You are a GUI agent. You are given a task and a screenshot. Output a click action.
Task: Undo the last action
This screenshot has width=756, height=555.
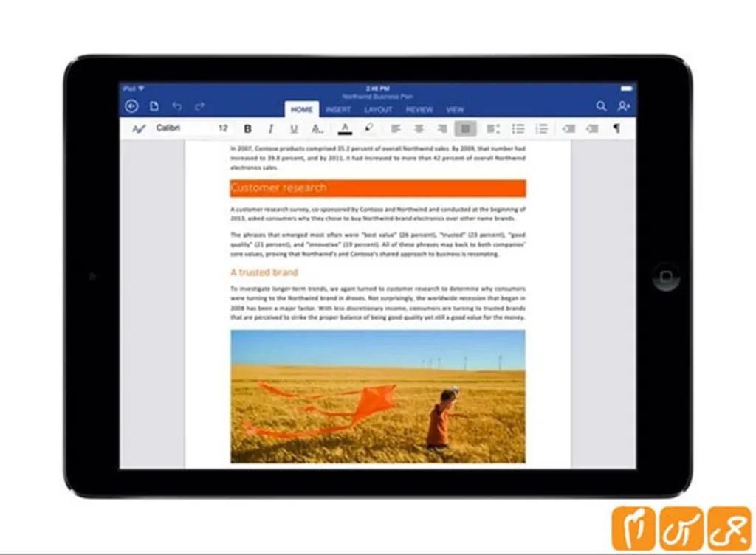[x=177, y=106]
